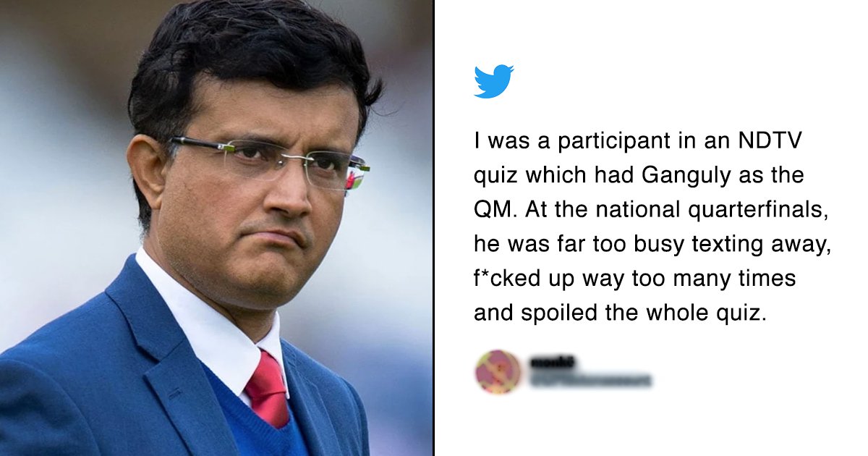Click "spoiled the whole quiz." line
This screenshot has width=868, height=456.
(619, 313)
